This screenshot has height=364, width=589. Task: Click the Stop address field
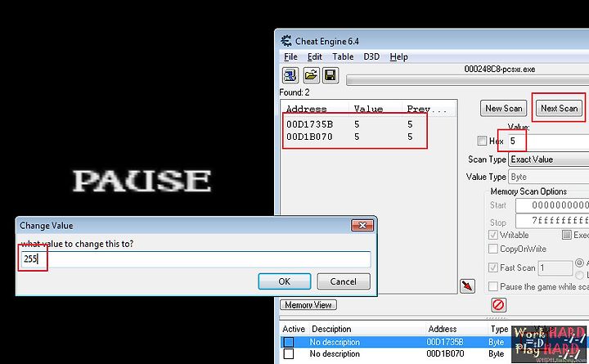(552, 220)
